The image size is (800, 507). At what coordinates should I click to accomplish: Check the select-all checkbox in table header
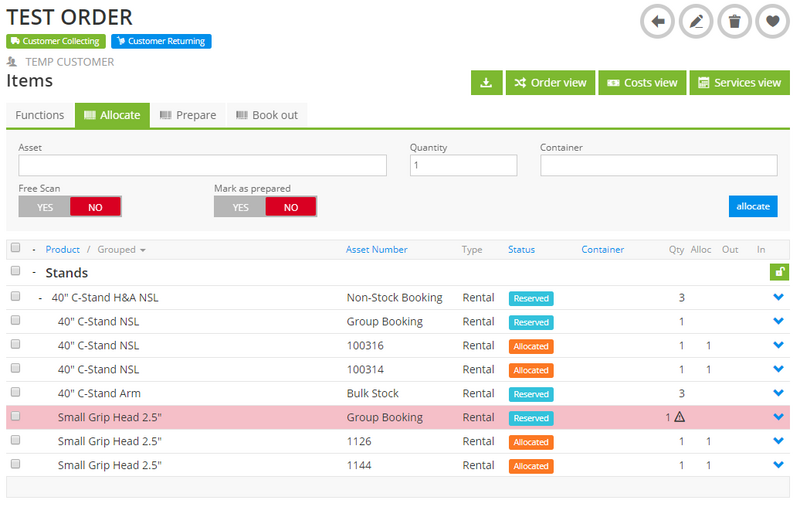click(x=15, y=249)
